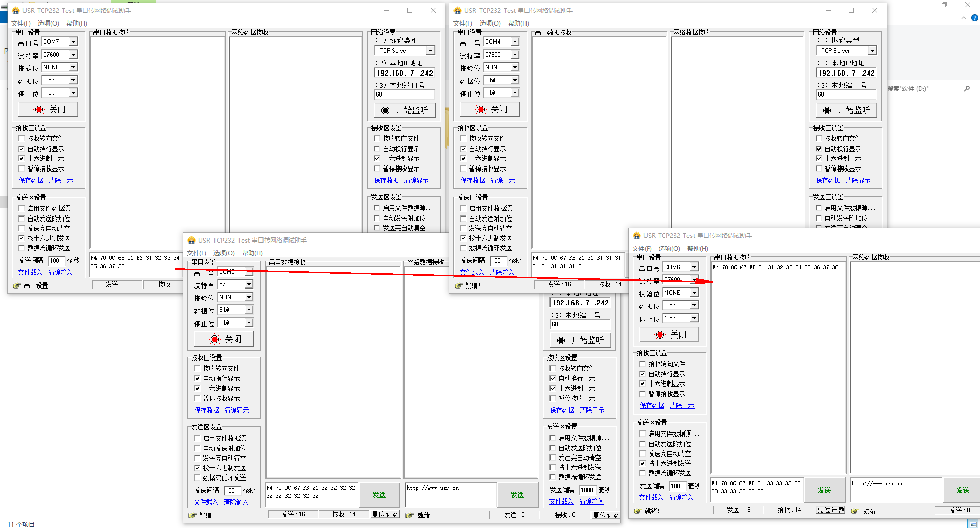Click the blue help question mark icon

click(974, 18)
